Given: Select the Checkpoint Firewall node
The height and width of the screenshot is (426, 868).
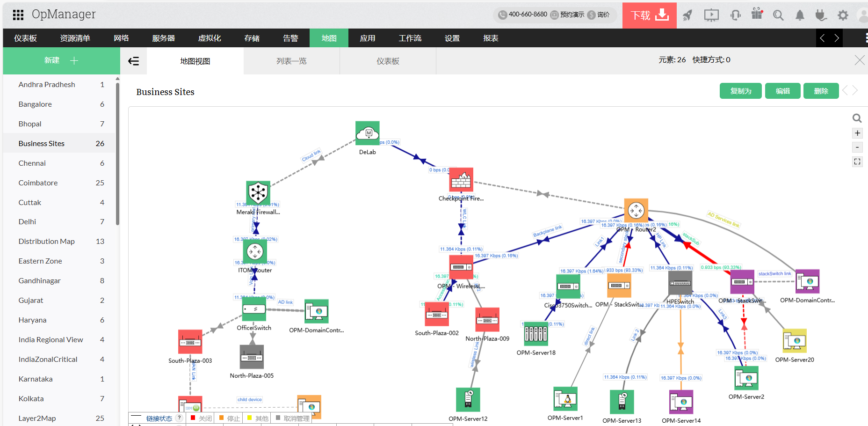Looking at the screenshot, I should pos(461,180).
